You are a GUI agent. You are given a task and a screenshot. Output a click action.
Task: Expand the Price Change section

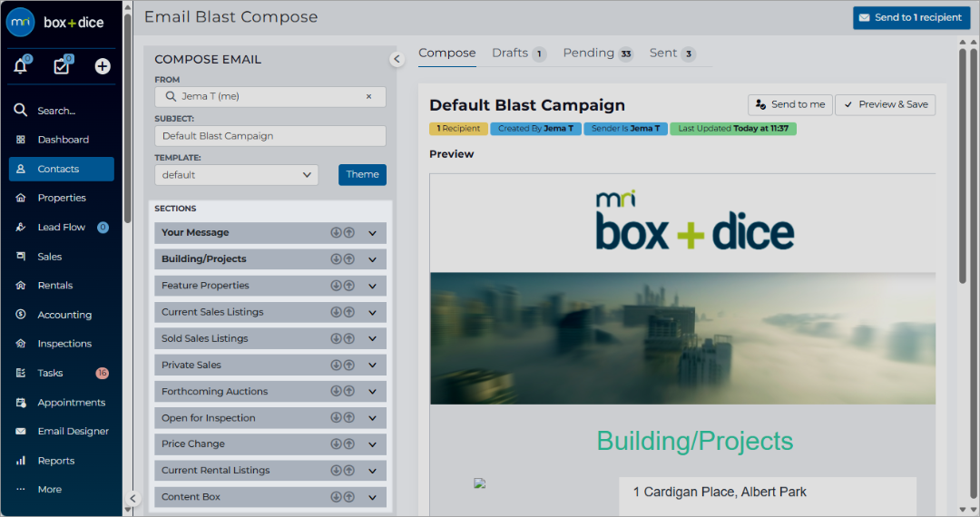(373, 444)
